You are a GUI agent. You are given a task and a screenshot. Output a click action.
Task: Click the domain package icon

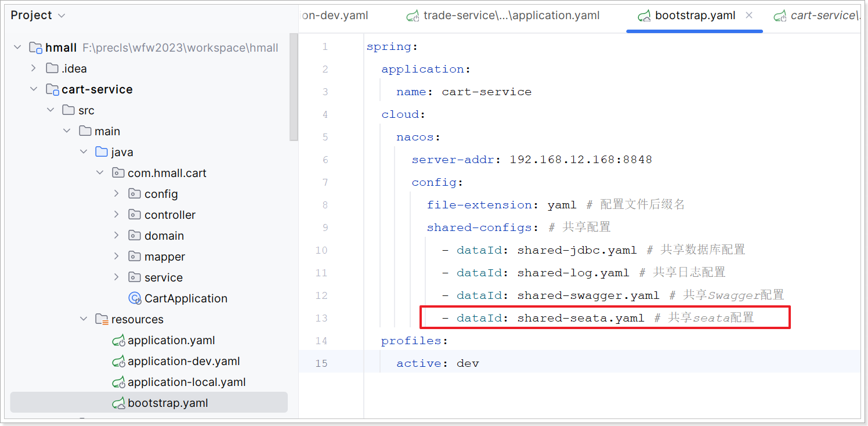coord(135,236)
